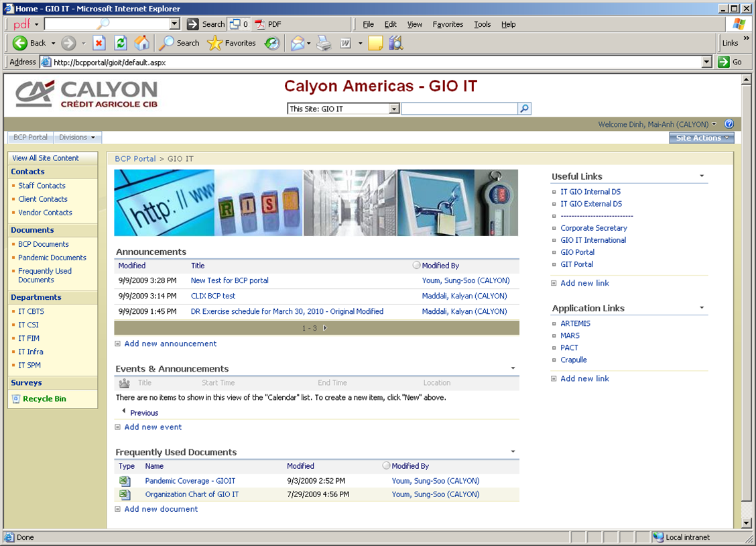Screen dimensions: 756x546
Task: Click the Excel icon for Pandemic Coverage
Action: pos(125,481)
